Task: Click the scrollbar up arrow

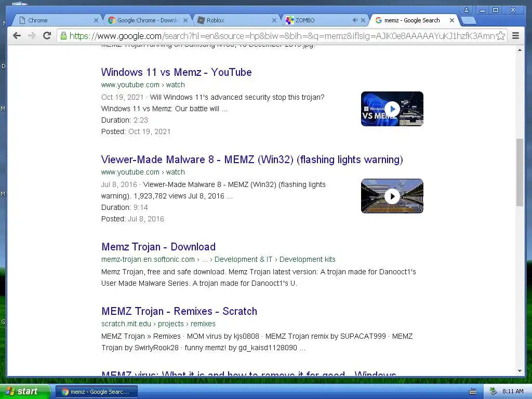Action: pyautogui.click(x=520, y=50)
